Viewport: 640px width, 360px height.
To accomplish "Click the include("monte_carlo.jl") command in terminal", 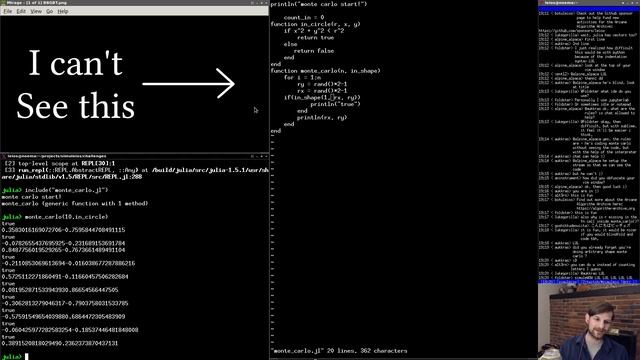I will click(x=67, y=190).
